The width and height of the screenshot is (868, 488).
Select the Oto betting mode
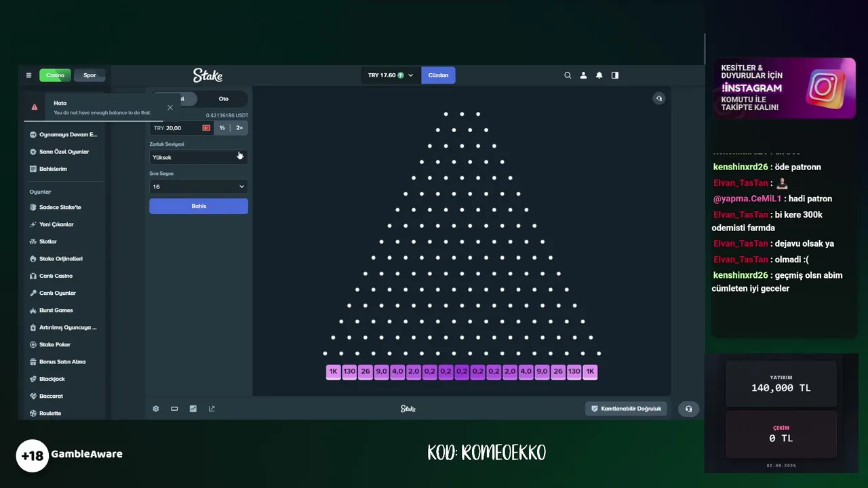point(223,99)
